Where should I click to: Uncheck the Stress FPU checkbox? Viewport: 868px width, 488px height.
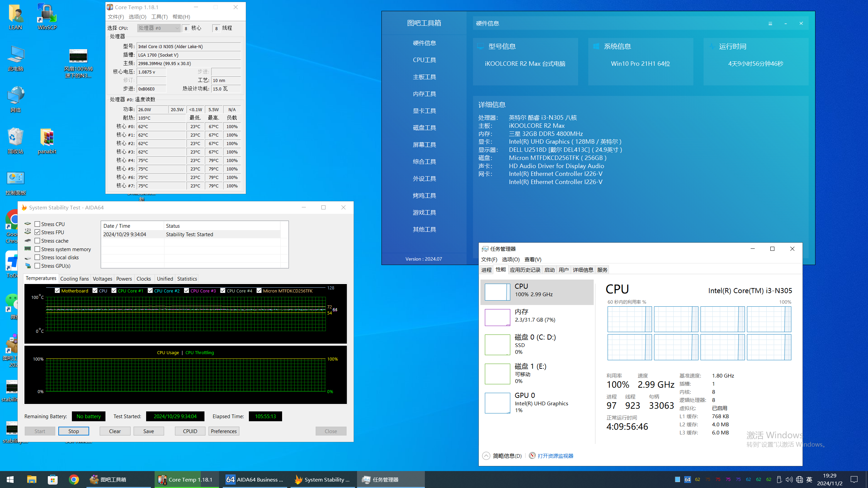click(x=37, y=232)
